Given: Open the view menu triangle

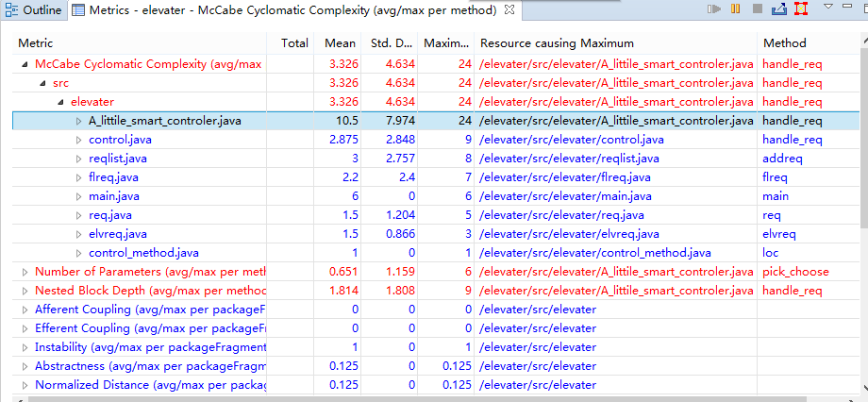Looking at the screenshot, I should (x=828, y=7).
